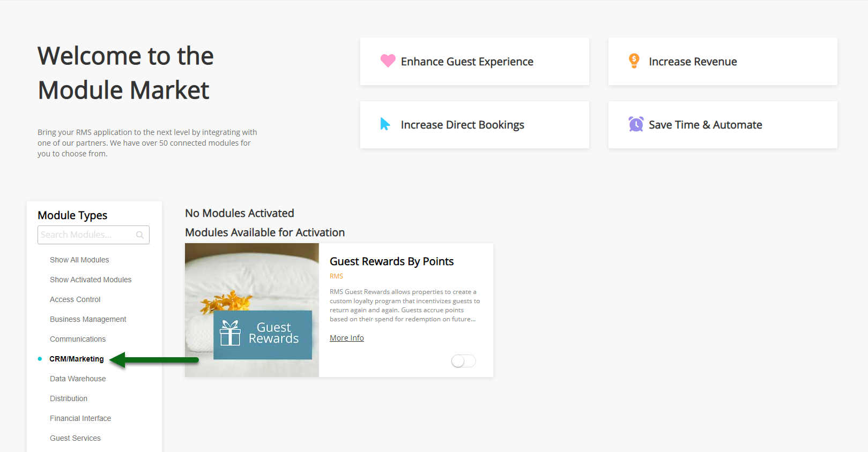Expand the Financial Interface category

(x=80, y=418)
